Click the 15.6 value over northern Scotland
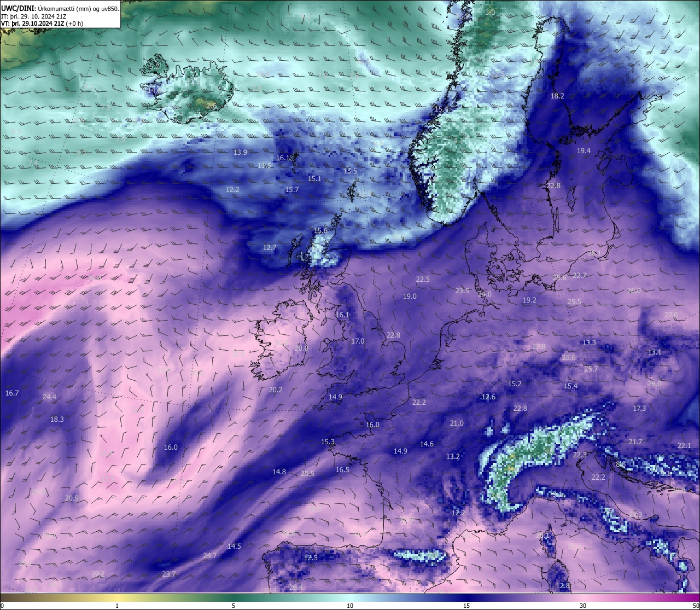 [x=320, y=230]
